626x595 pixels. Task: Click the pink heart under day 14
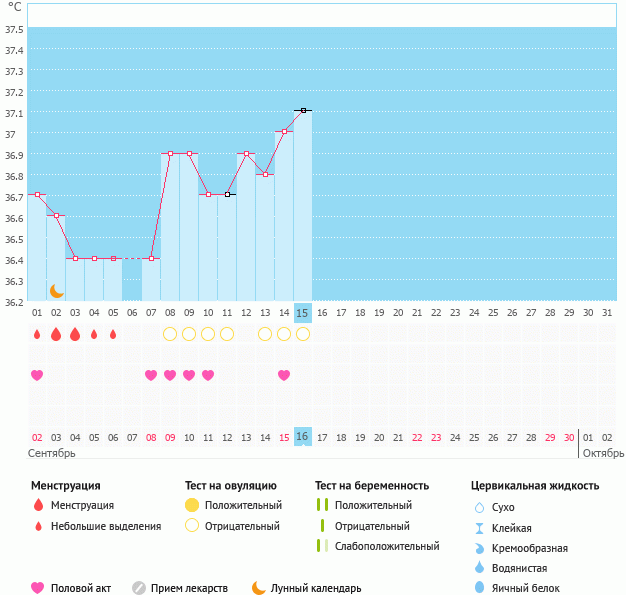tap(284, 375)
